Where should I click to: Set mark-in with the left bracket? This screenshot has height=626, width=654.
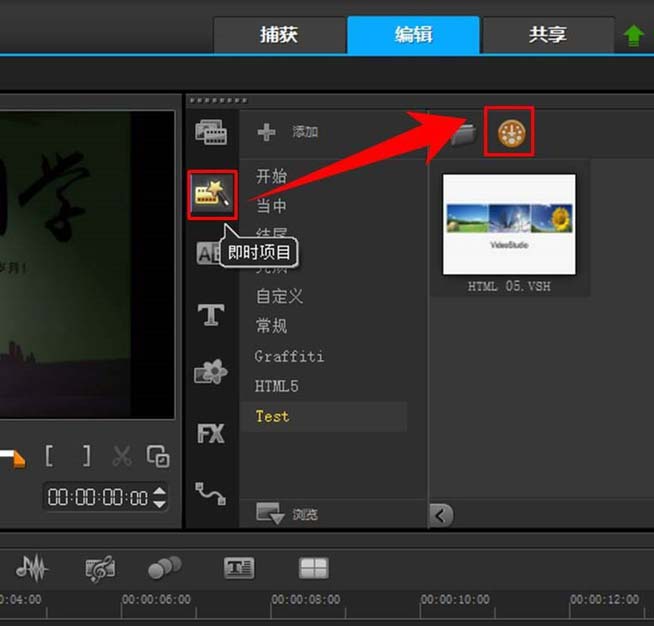point(49,456)
